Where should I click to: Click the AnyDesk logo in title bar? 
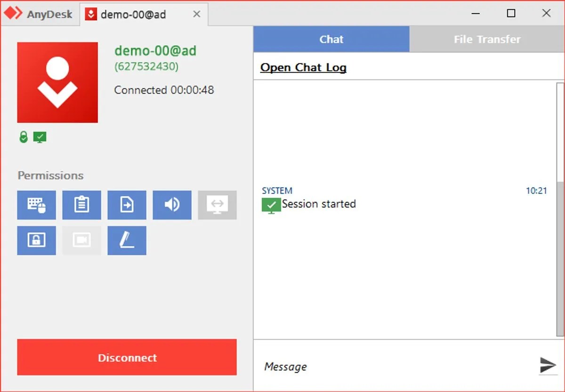(13, 14)
